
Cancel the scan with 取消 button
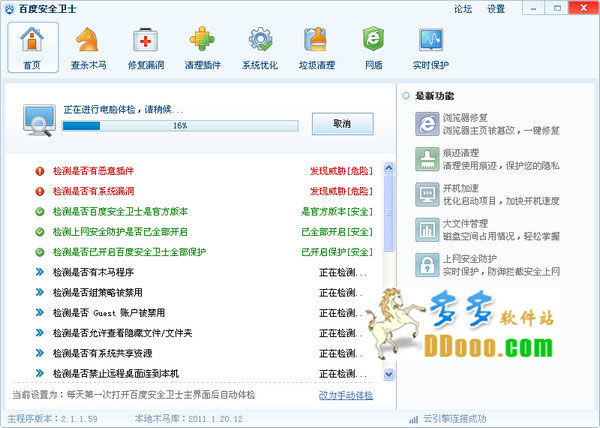pos(342,124)
